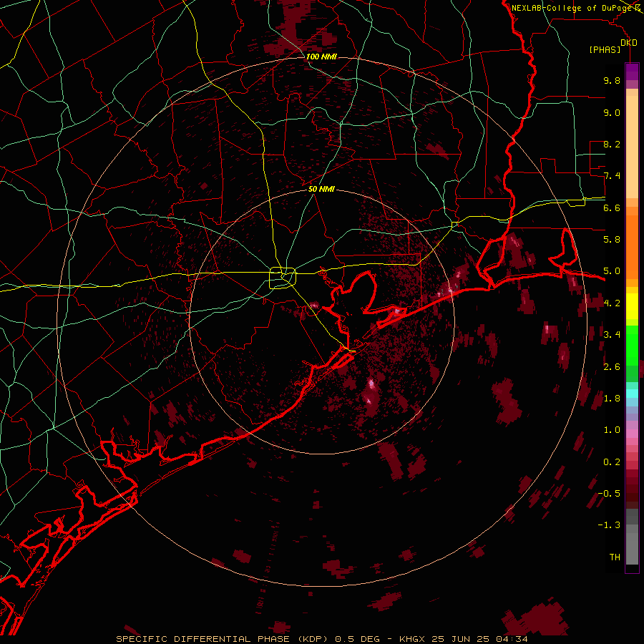Click the yellow Houston loop highway marker
This screenshot has width=644, height=644.
[x=283, y=278]
